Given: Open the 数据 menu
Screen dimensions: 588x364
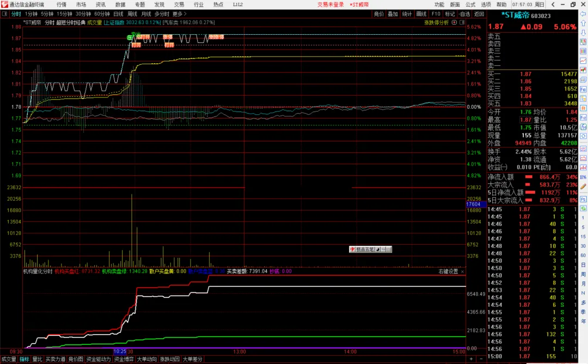Looking at the screenshot, I should 120,4.
